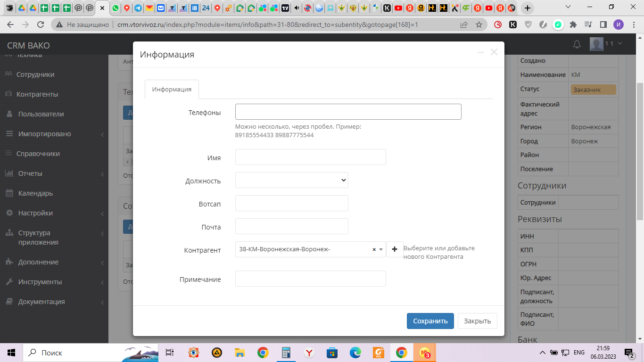The width and height of the screenshot is (644, 362).
Task: Open the Chrome three-dot menu
Action: coord(633,25)
